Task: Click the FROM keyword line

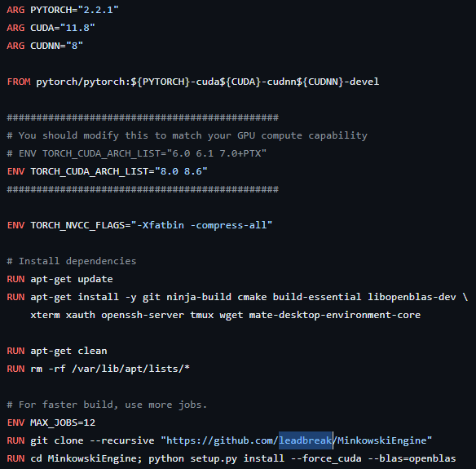Action: (193, 82)
